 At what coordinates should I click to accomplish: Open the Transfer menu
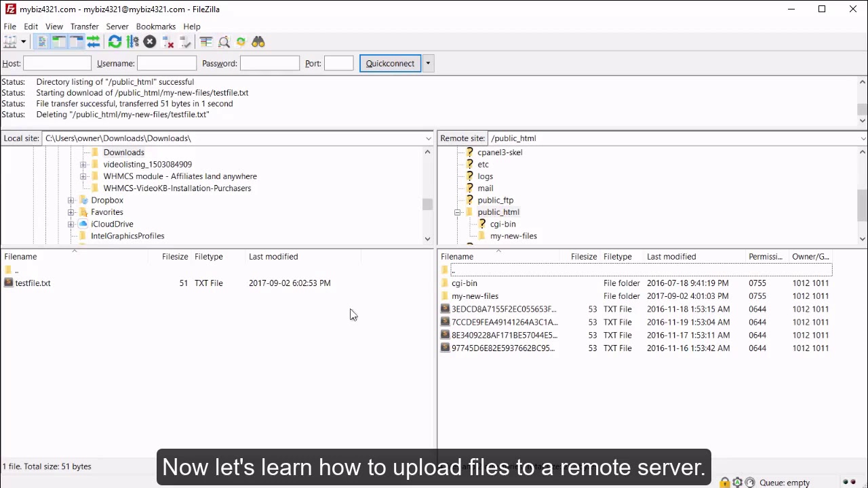(84, 26)
